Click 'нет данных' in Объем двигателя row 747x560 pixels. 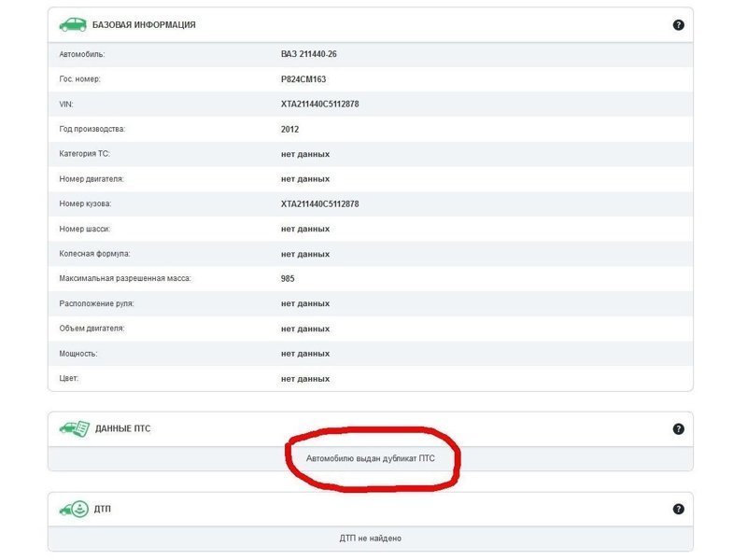click(305, 329)
